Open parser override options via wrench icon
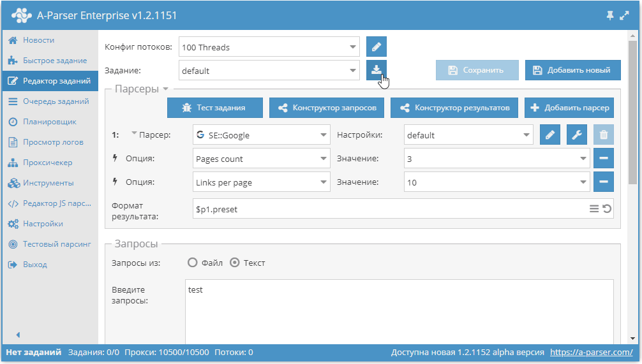Screen dimensions: 642x364 pos(576,135)
